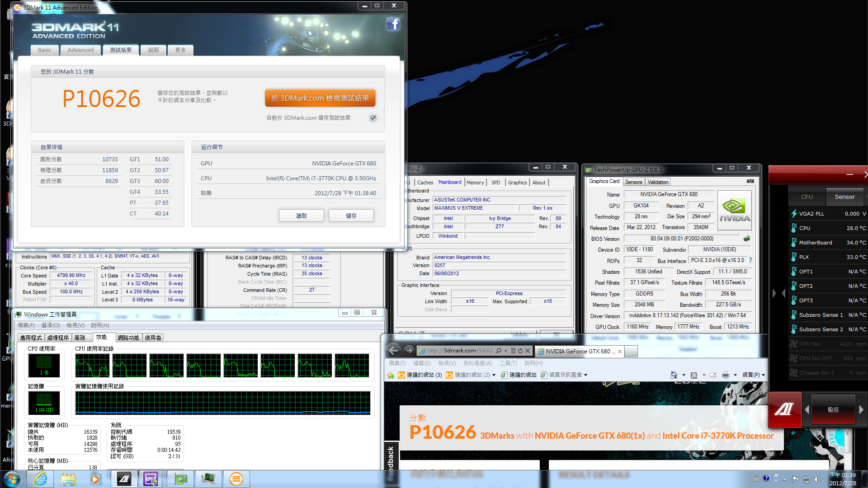Open CPU-Z from the taskbar
The image size is (868, 488).
(151, 479)
